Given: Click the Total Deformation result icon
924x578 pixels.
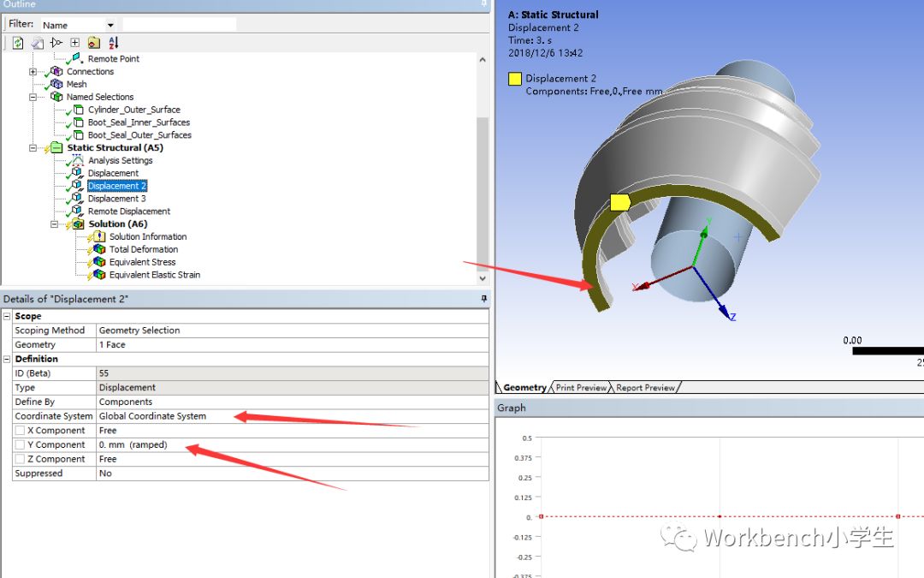Looking at the screenshot, I should click(x=100, y=249).
